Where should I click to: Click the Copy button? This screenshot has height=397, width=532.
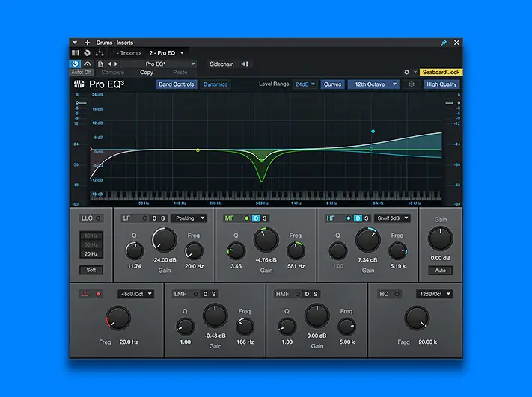click(x=147, y=73)
